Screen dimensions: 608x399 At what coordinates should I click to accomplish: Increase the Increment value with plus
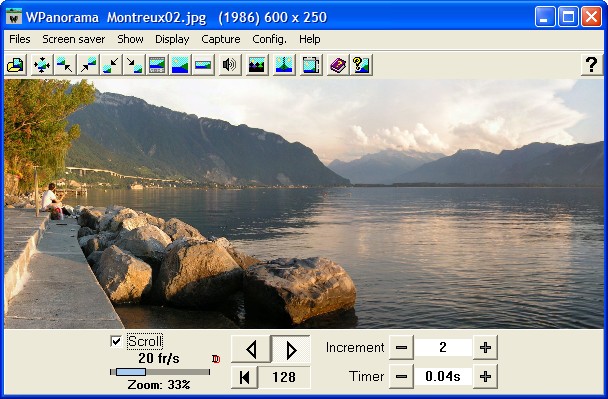[x=485, y=347]
